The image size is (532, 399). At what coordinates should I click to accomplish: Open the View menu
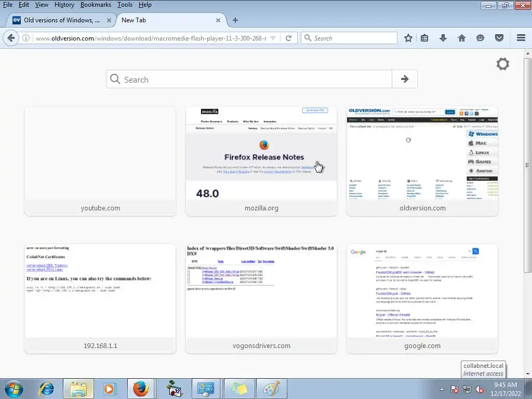click(42, 5)
